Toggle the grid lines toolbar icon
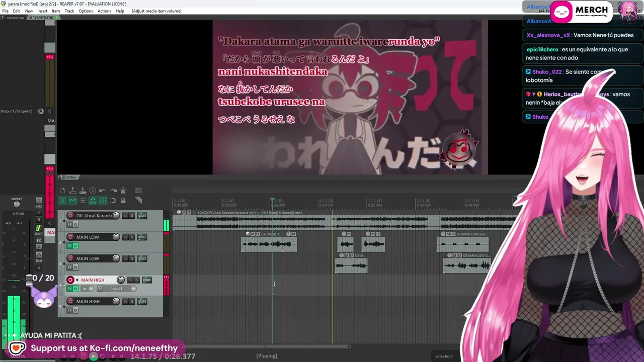The image size is (644, 362). click(103, 201)
